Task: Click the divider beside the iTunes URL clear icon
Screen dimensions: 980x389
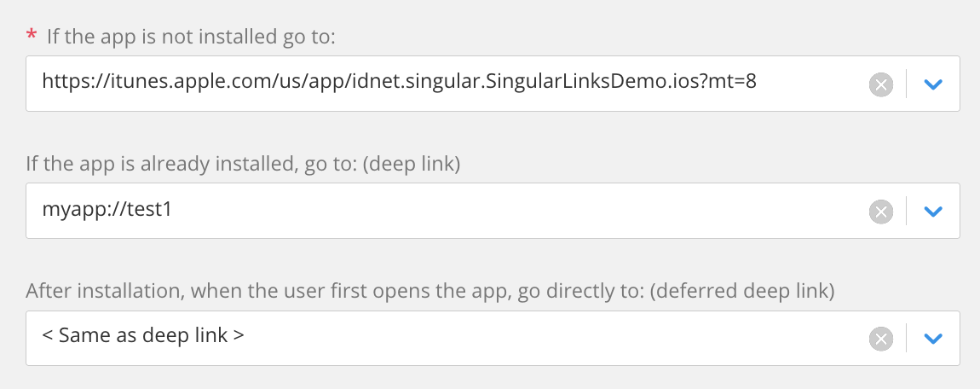Action: click(x=906, y=84)
